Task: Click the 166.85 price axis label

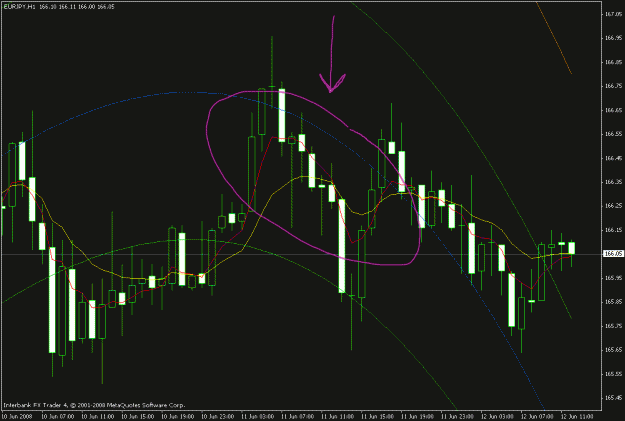Action: 613,62
